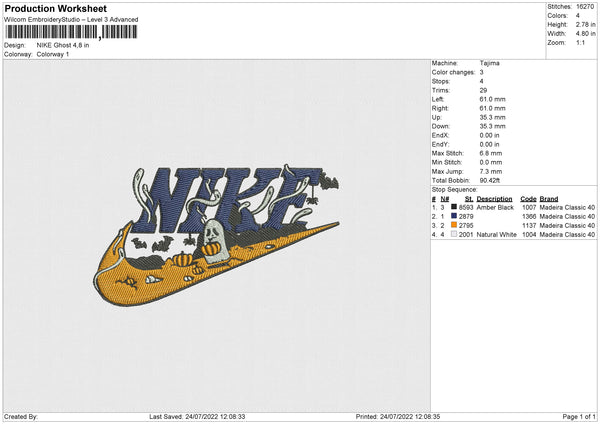The height and width of the screenshot is (424, 600).
Task: Click the N# column header
Action: point(445,199)
